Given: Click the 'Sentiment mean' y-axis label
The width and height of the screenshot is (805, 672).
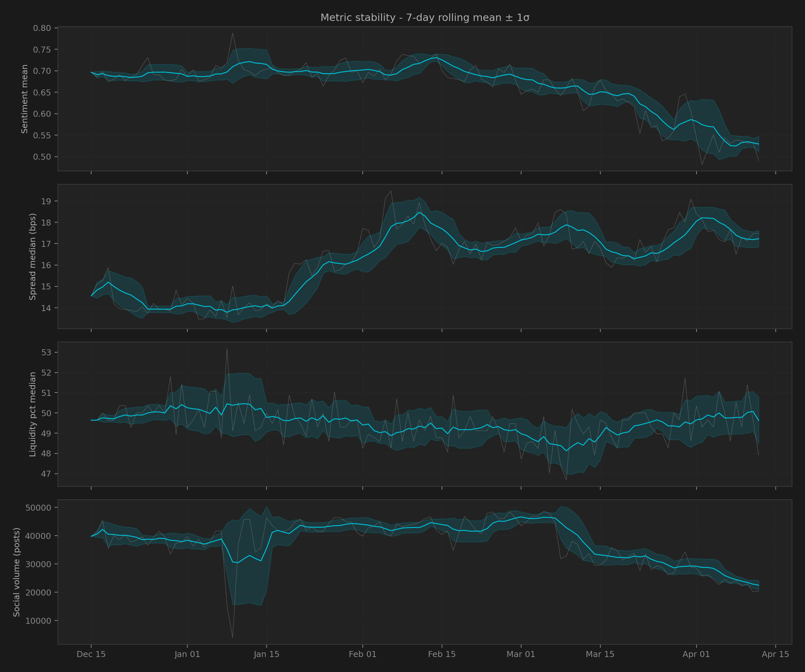Looking at the screenshot, I should pyautogui.click(x=25, y=99).
